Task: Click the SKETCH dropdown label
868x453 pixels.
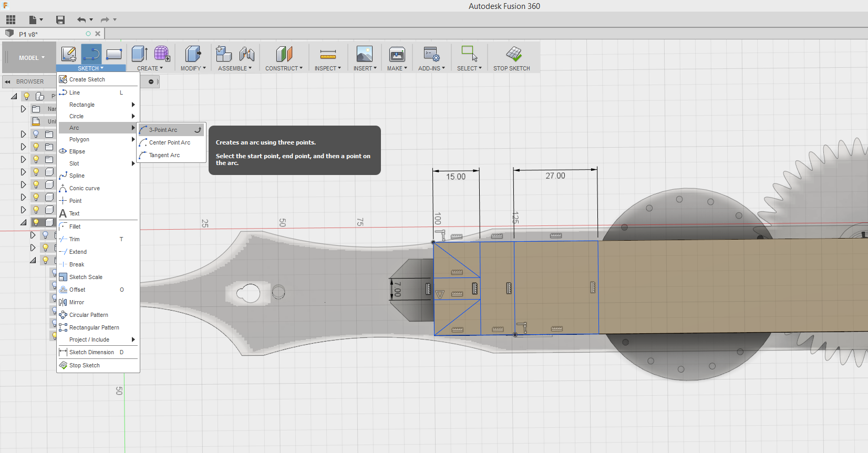Action: pos(91,68)
